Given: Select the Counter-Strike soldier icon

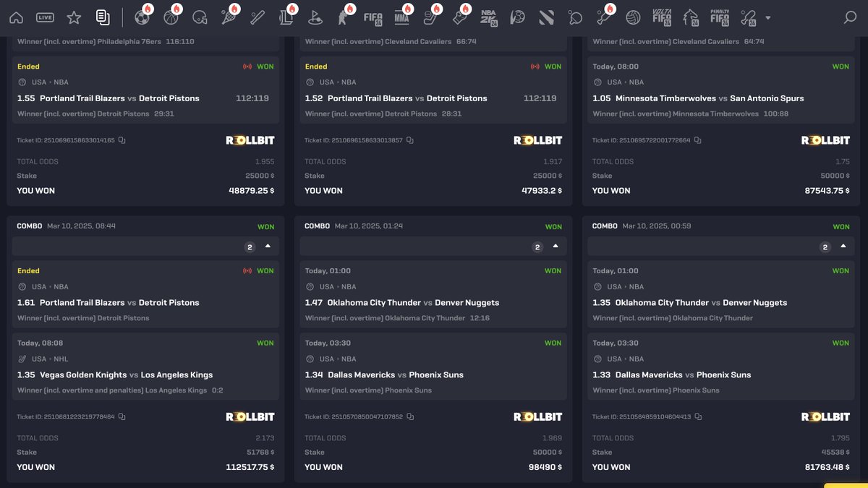Looking at the screenshot, I should coord(344,17).
